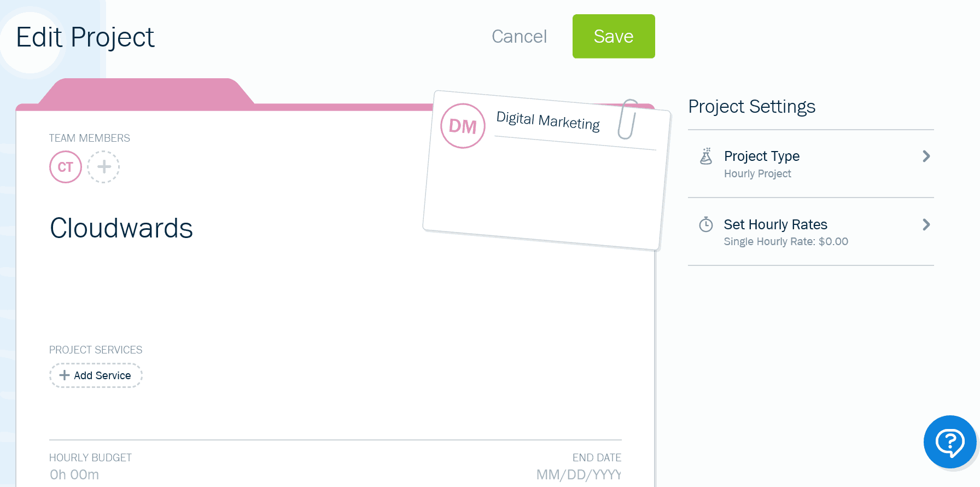Screen dimensions: 980x487
Task: Click the flask icon beside Project Type
Action: [x=706, y=156]
